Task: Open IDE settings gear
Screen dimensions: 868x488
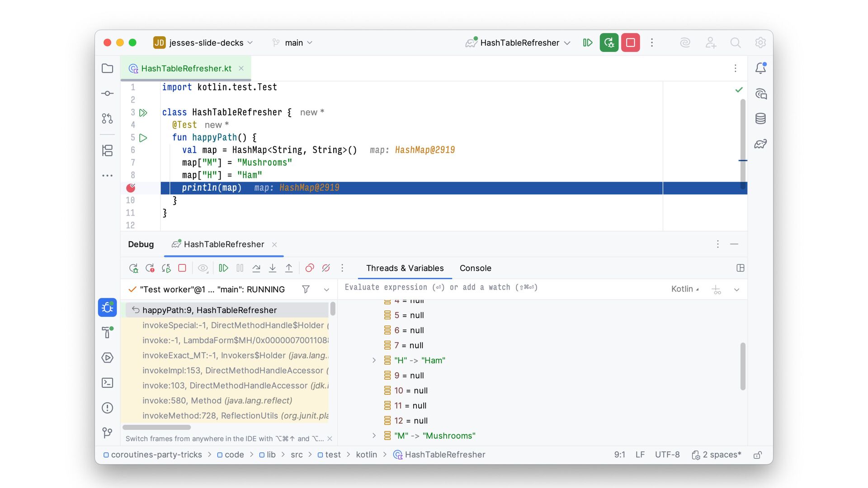Action: click(x=760, y=42)
